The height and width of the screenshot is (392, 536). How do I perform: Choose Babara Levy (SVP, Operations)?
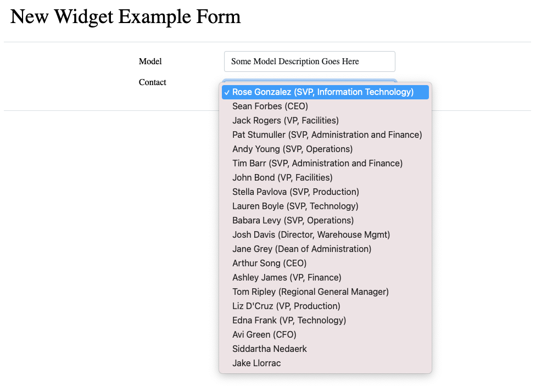coord(292,220)
